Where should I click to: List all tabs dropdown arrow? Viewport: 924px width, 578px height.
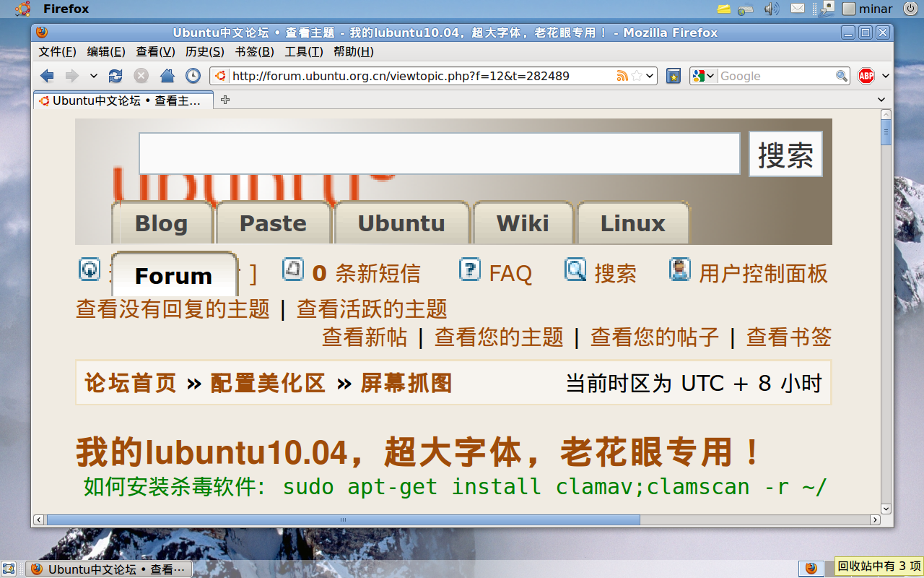click(881, 100)
